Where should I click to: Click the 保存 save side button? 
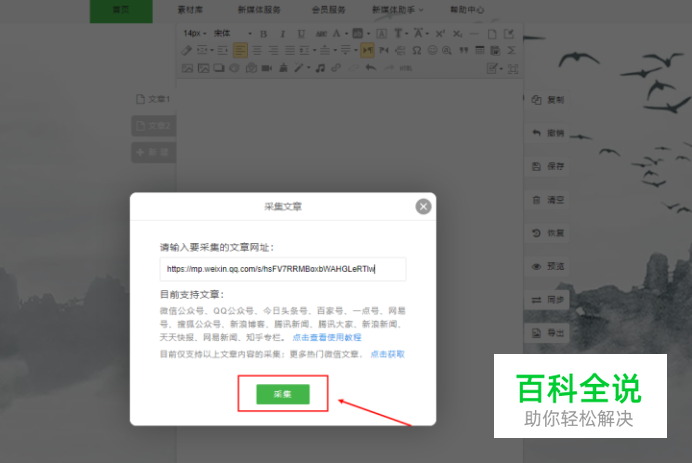(547, 166)
